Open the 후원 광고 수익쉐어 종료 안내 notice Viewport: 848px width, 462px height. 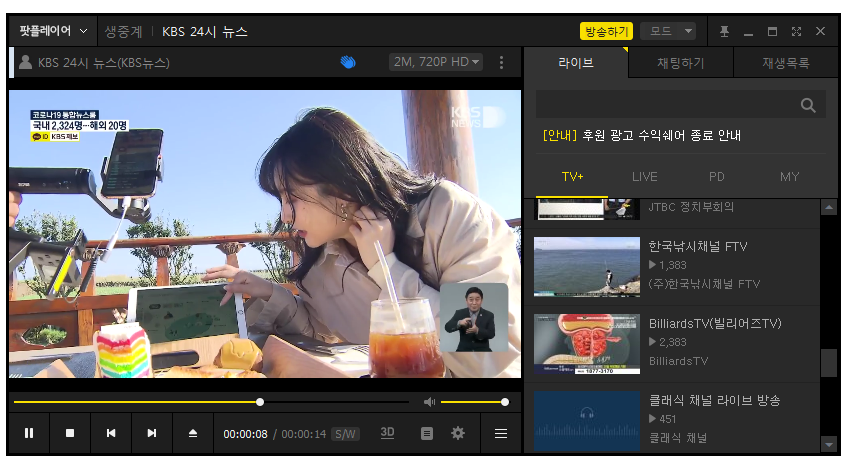pyautogui.click(x=641, y=135)
